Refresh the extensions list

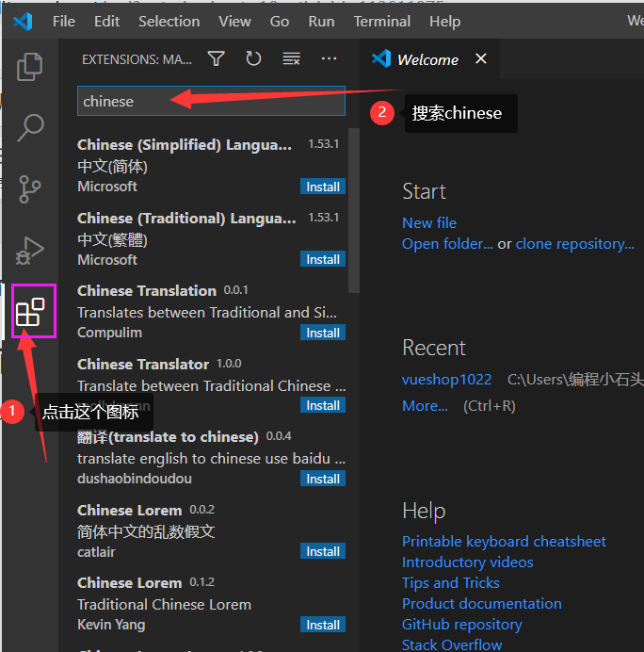pyautogui.click(x=253, y=58)
